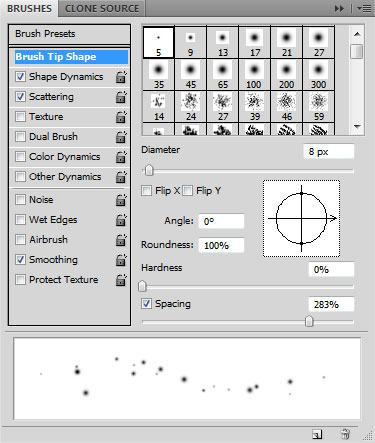
Task: Toggle the Flip X checkbox
Action: click(146, 191)
